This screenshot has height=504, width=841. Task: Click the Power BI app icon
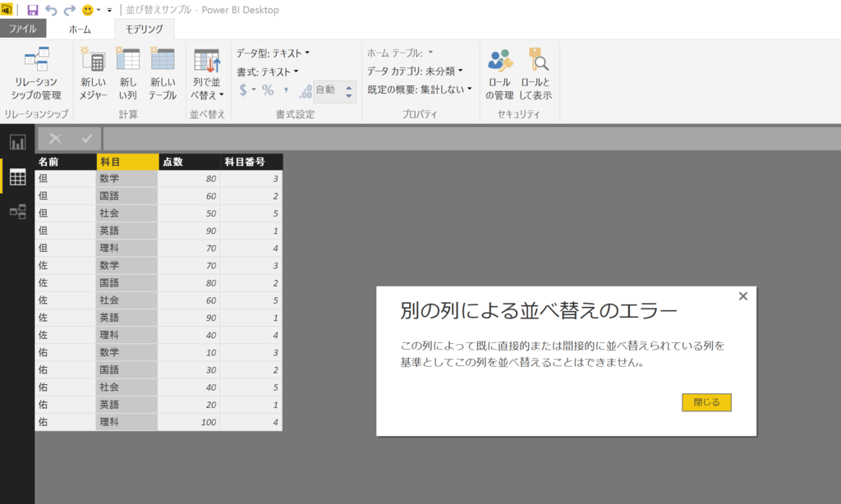coord(7,9)
